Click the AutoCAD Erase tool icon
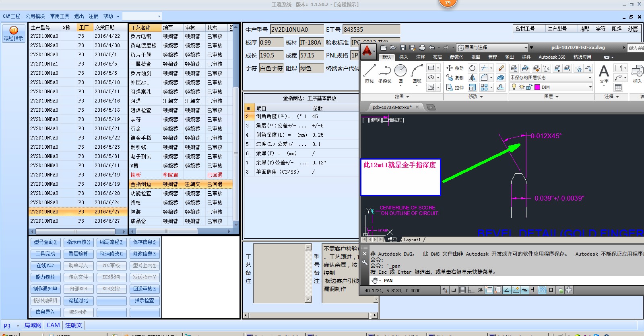 [x=501, y=68]
